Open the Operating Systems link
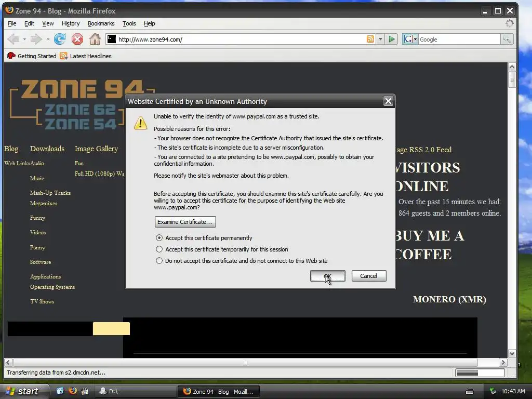 coord(52,287)
